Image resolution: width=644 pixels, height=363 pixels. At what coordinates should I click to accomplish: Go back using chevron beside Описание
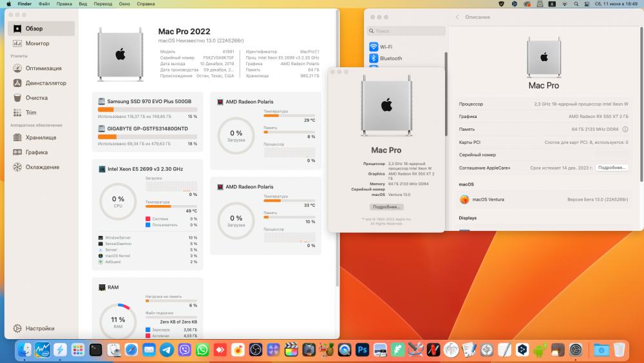click(x=457, y=17)
